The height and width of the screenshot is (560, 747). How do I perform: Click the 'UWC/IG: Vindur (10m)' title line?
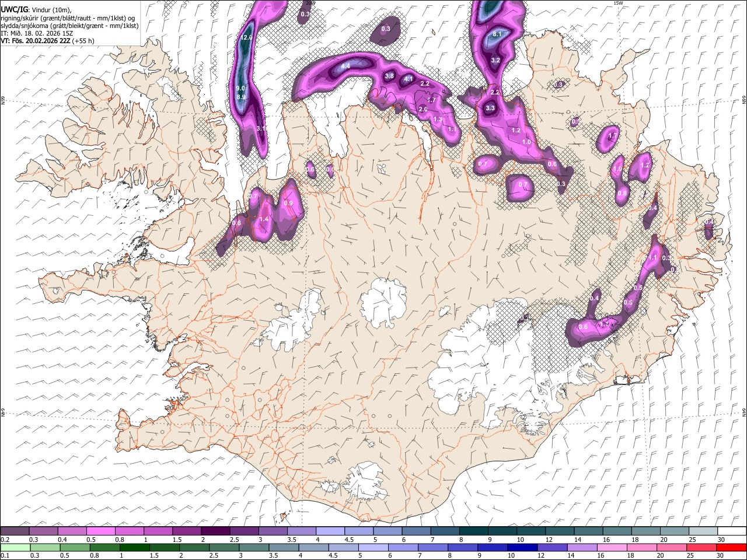[x=36, y=10]
